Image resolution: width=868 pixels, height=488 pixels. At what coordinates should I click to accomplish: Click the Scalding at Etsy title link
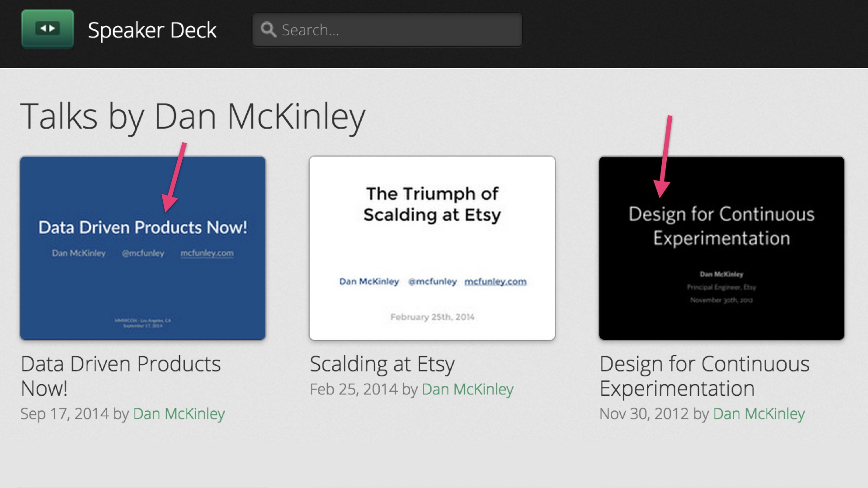tap(382, 364)
